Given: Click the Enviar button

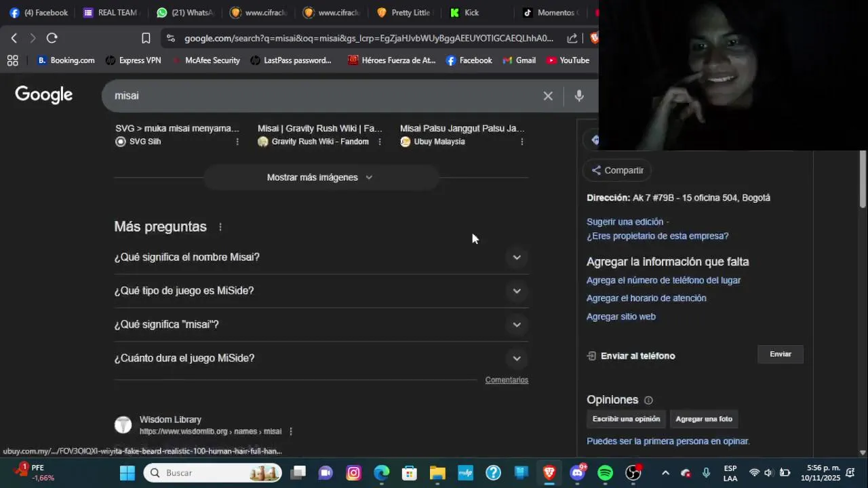Looking at the screenshot, I should point(781,354).
